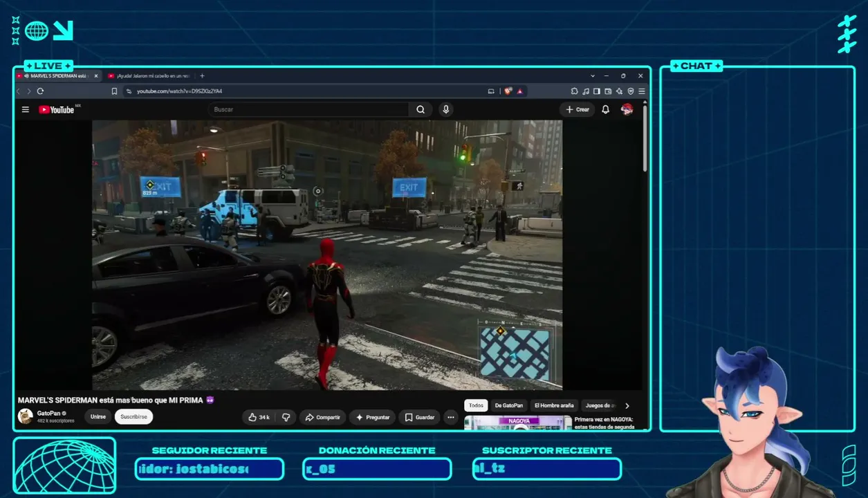This screenshot has height=498, width=868.
Task: Open the Leo AI sparkle icon
Action: click(x=619, y=91)
